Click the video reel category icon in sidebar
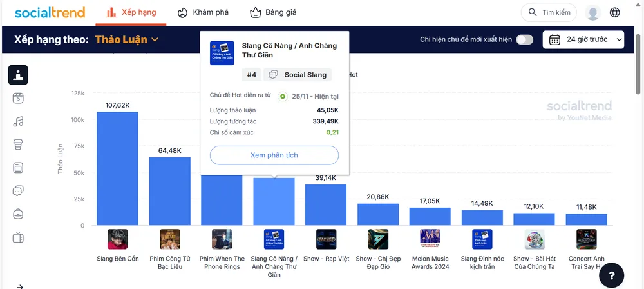 click(x=18, y=98)
